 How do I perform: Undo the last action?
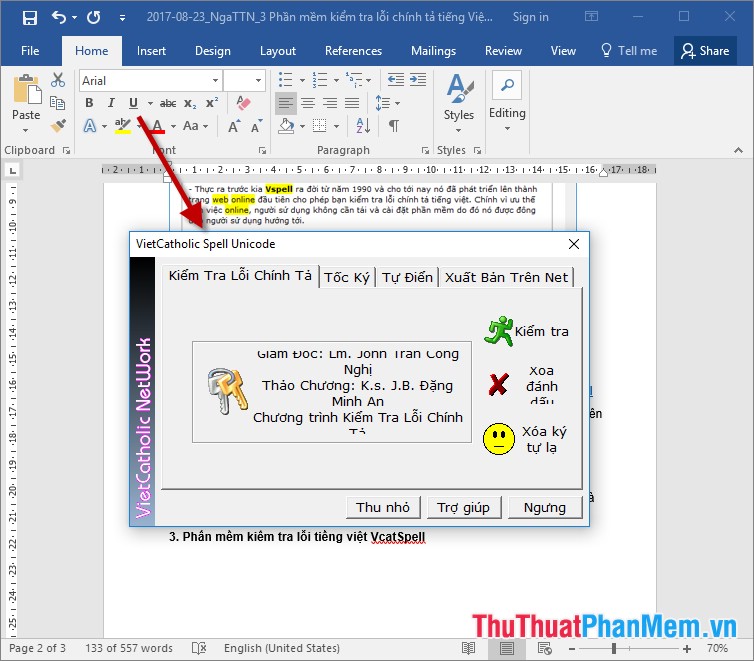(x=59, y=18)
